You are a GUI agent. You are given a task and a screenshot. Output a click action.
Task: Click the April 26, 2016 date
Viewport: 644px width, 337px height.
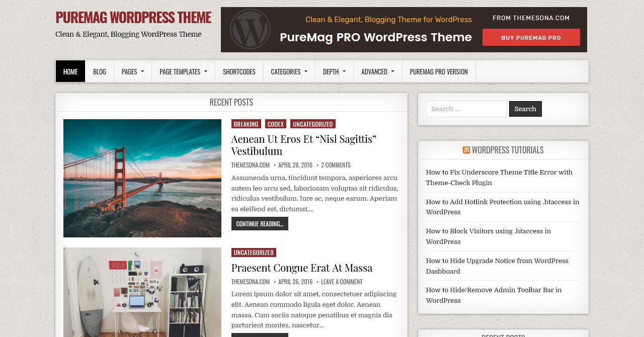[x=295, y=282]
